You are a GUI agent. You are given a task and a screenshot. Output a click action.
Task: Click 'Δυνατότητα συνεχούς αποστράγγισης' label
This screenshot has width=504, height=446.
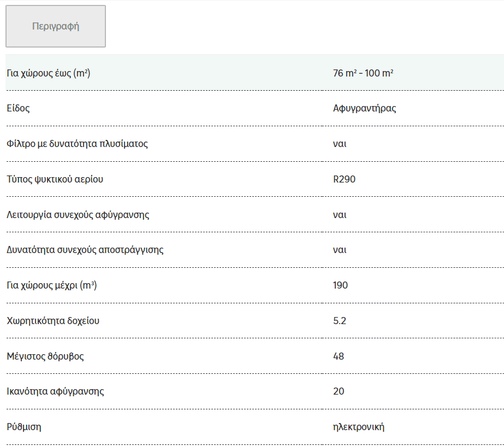tap(85, 250)
